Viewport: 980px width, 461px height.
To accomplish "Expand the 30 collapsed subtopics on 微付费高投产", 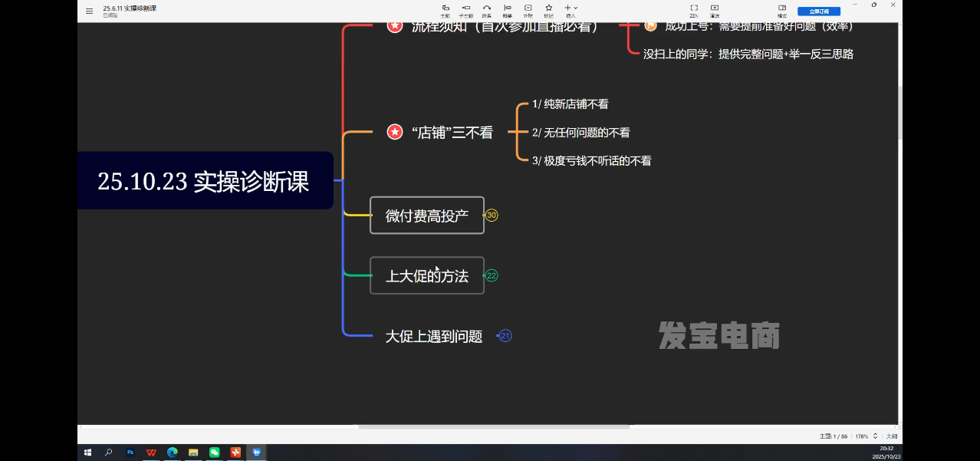I will pos(492,216).
